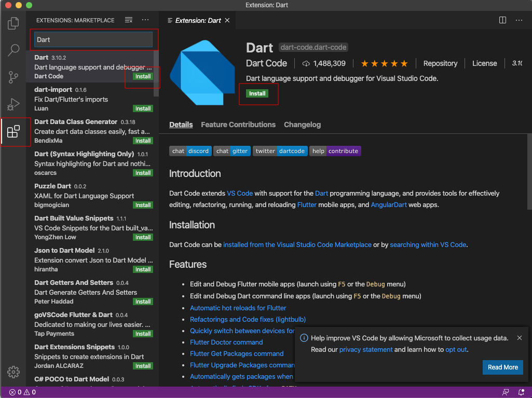
Task: Open Flutter Get Packages command link
Action: 237,354
